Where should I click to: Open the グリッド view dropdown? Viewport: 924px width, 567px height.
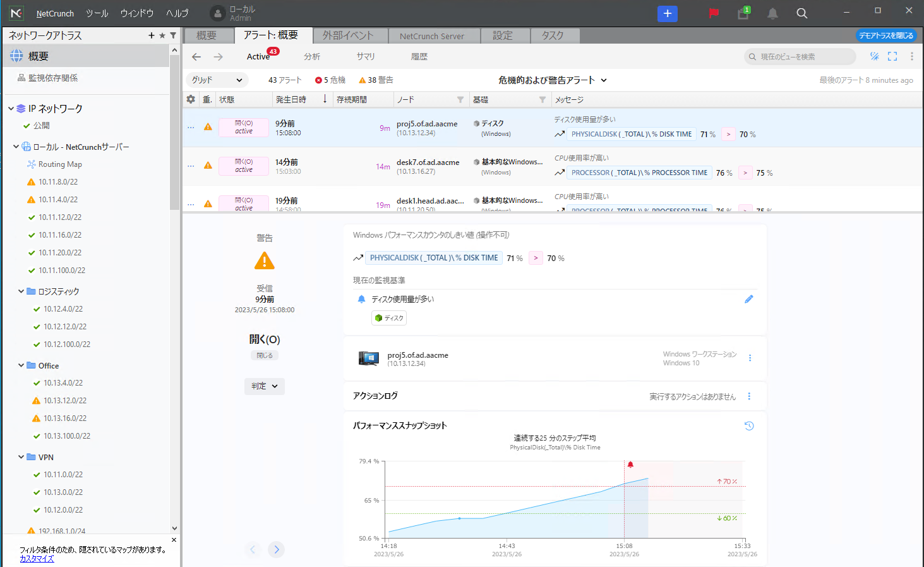coord(217,80)
